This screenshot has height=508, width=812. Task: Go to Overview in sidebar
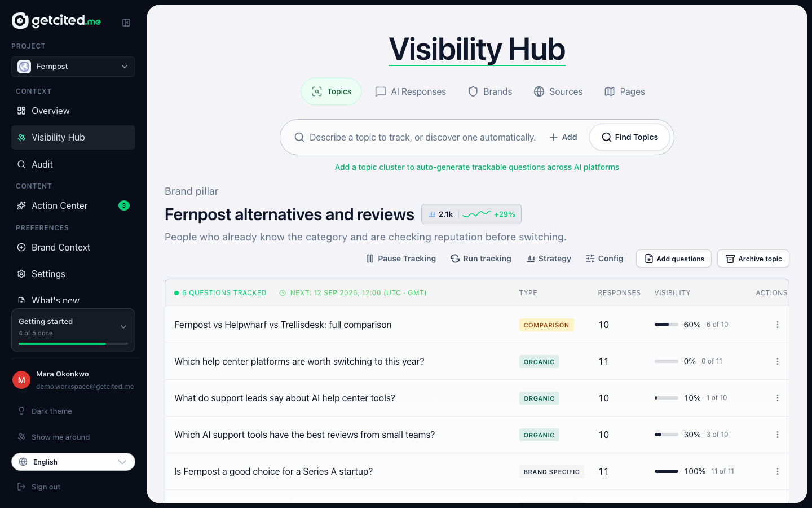click(x=73, y=111)
